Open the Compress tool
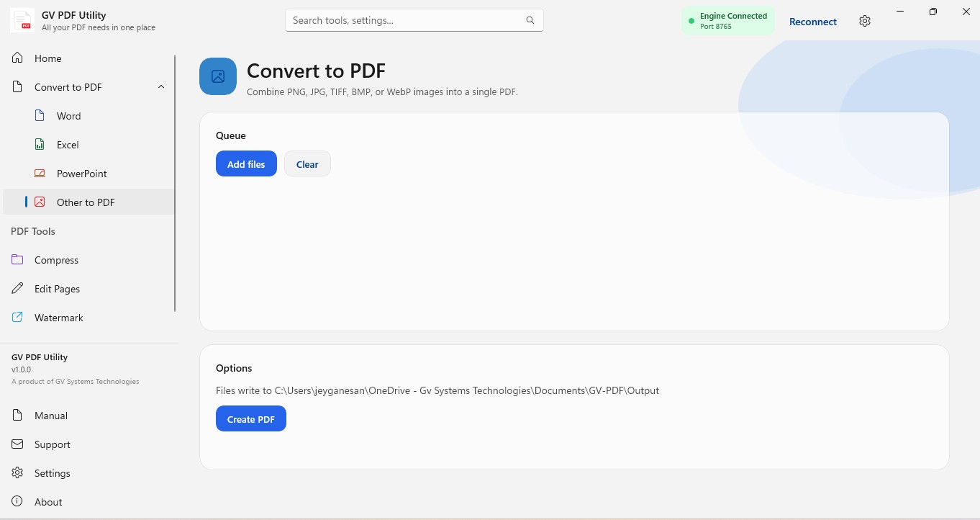This screenshot has width=980, height=520. click(x=89, y=259)
